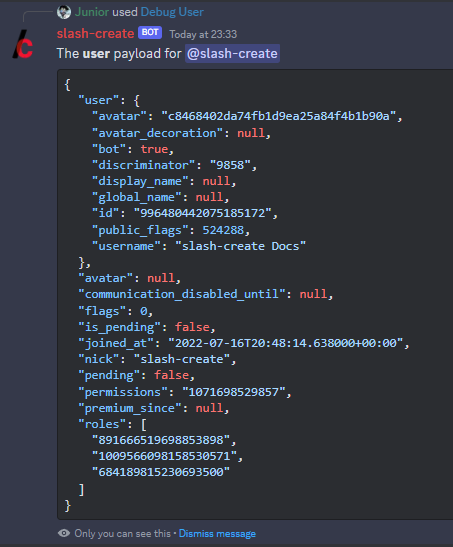Click the 'Debug User' command link
Image resolution: width=453 pixels, height=547 pixels.
(x=172, y=12)
